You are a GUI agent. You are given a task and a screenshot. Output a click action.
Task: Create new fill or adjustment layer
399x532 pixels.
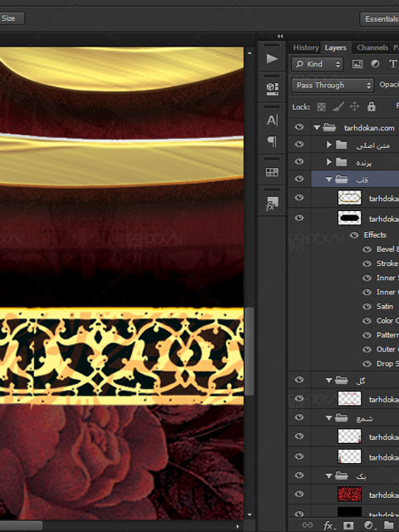pos(369,525)
